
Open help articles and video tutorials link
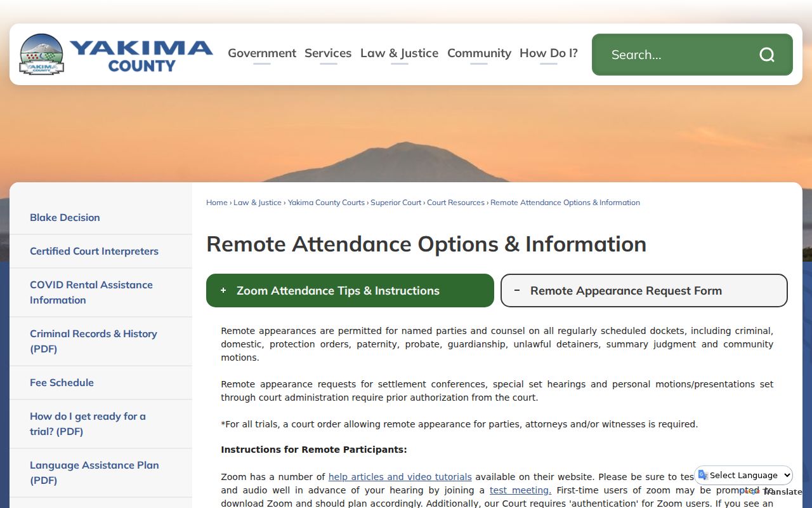coord(400,476)
